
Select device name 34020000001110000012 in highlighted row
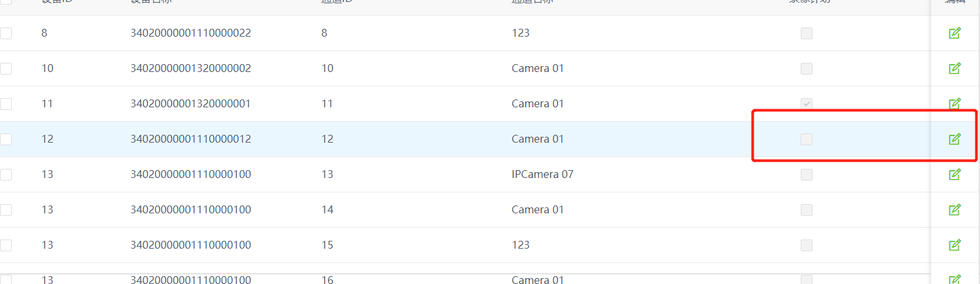pyautogui.click(x=190, y=139)
